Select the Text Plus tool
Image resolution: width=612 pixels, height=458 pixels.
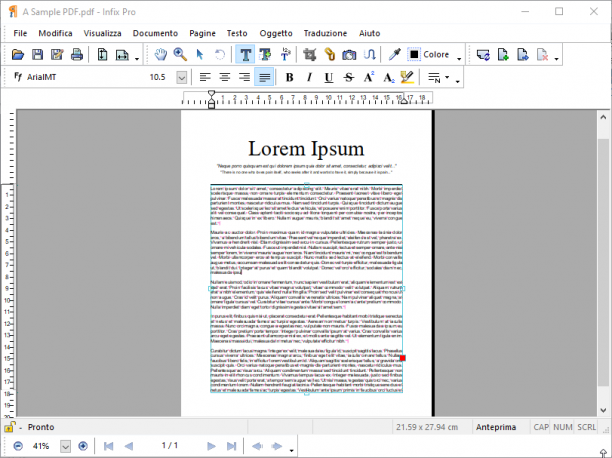[265, 55]
